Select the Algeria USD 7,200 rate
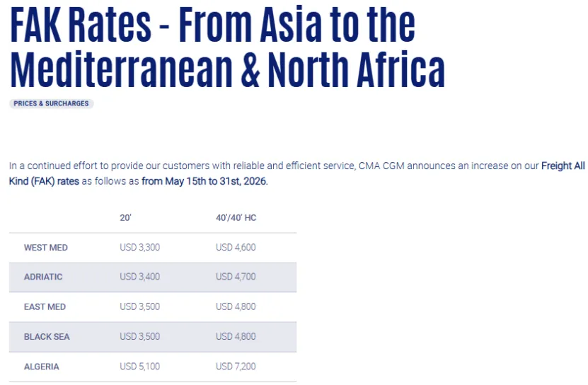This screenshot has height=385, width=588. tap(236, 367)
